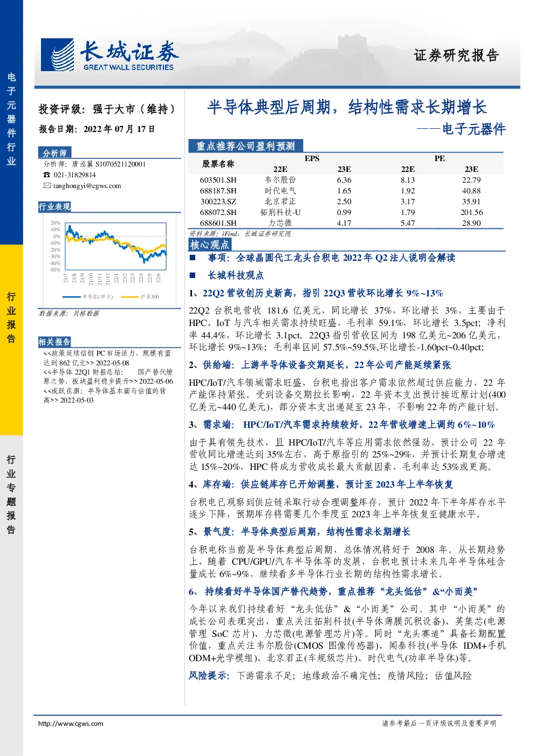Click the 核心观点 section header
Viewport: 535px width, 756px height.
pyautogui.click(x=210, y=245)
